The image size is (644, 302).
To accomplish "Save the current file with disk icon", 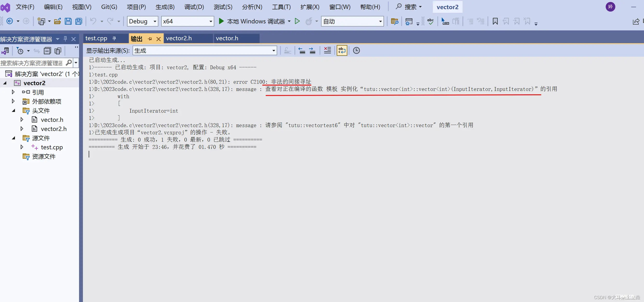I will point(68,21).
